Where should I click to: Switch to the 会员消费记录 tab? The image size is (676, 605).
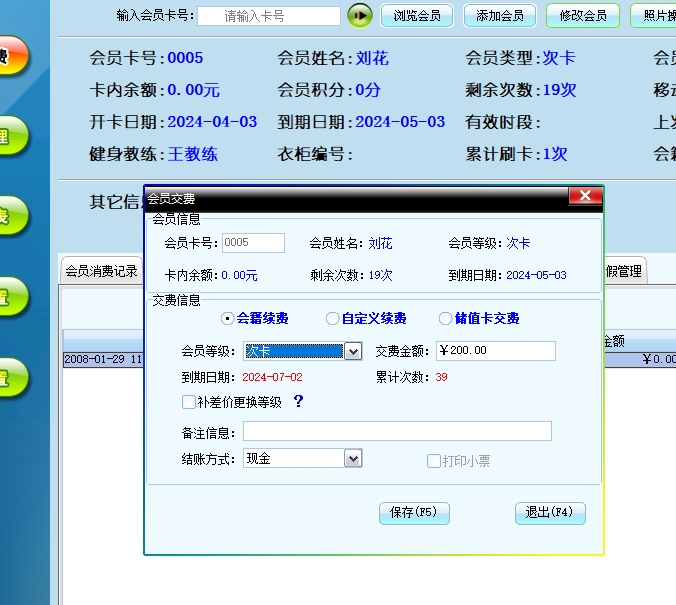click(x=101, y=271)
